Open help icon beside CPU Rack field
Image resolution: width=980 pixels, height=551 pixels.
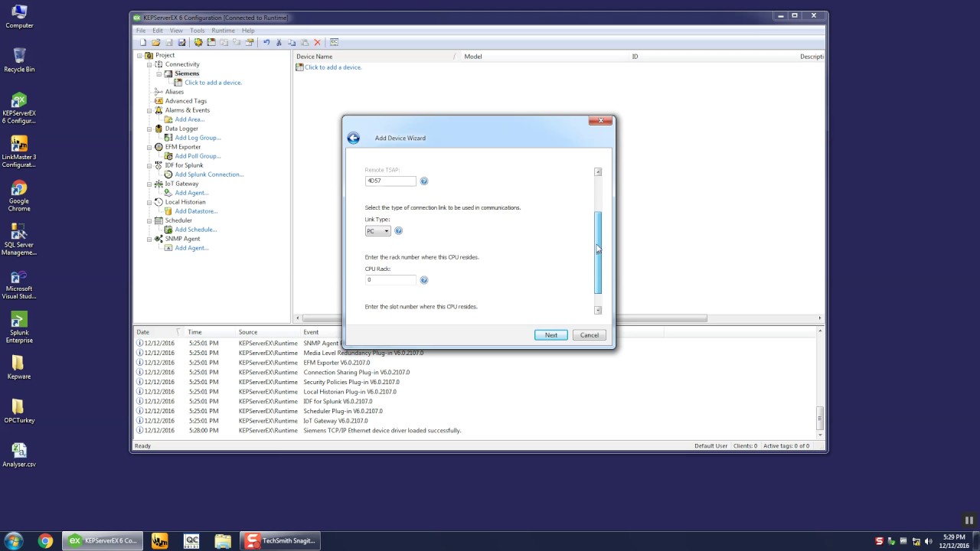click(424, 280)
